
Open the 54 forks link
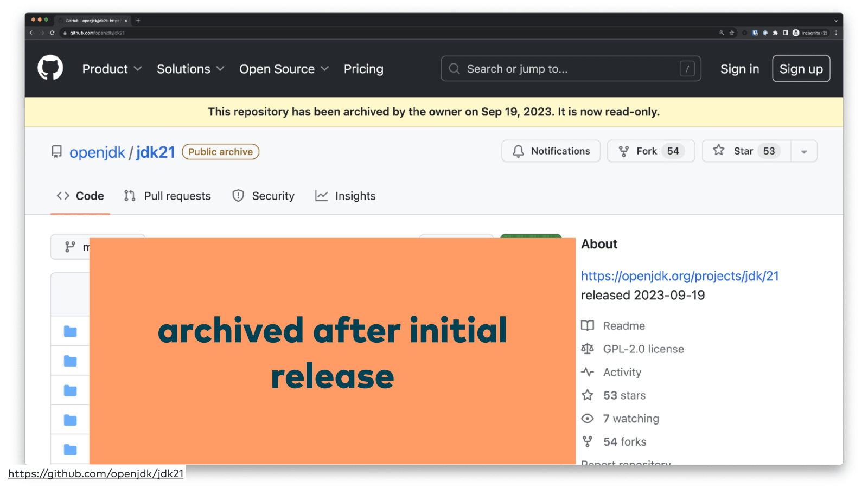625,442
